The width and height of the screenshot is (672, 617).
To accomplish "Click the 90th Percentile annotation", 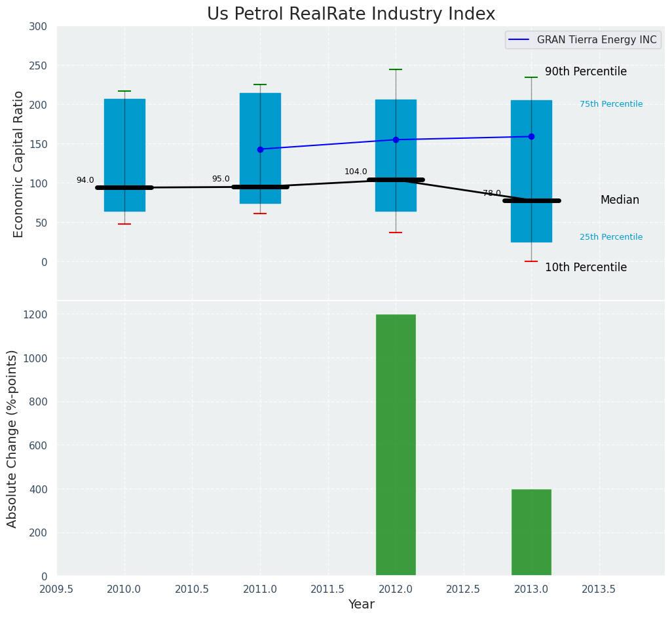I will [x=586, y=72].
